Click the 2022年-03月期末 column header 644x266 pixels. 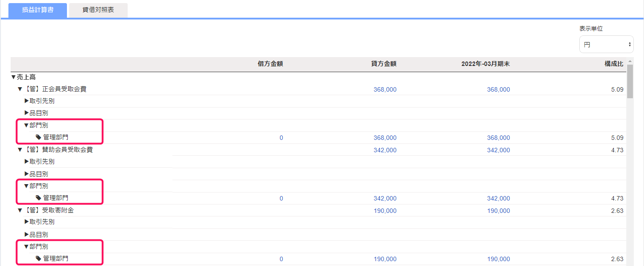coord(485,64)
